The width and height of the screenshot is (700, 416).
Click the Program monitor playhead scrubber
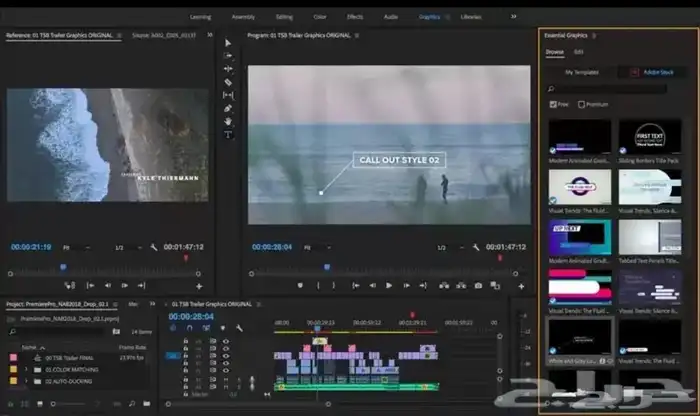coord(327,267)
